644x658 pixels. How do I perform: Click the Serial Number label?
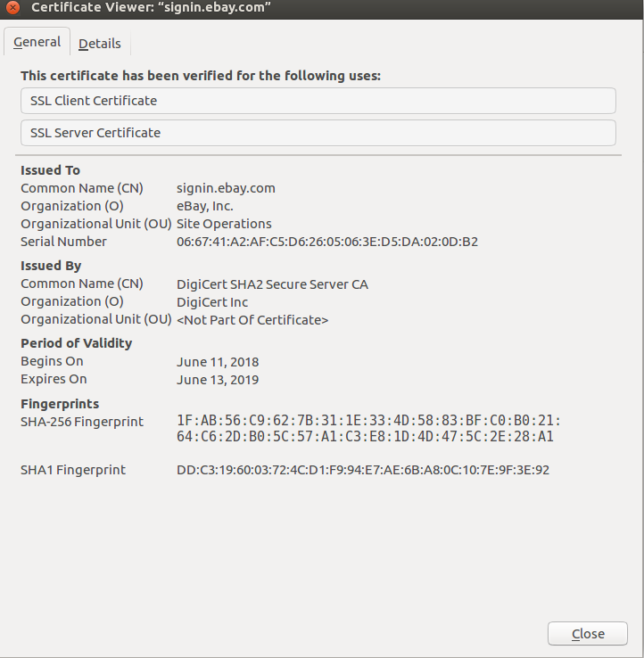pos(63,242)
